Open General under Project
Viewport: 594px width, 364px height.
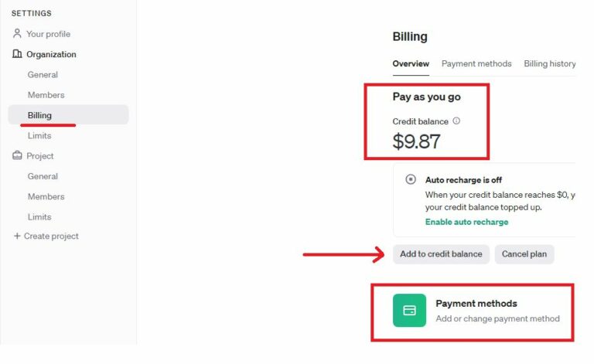43,176
